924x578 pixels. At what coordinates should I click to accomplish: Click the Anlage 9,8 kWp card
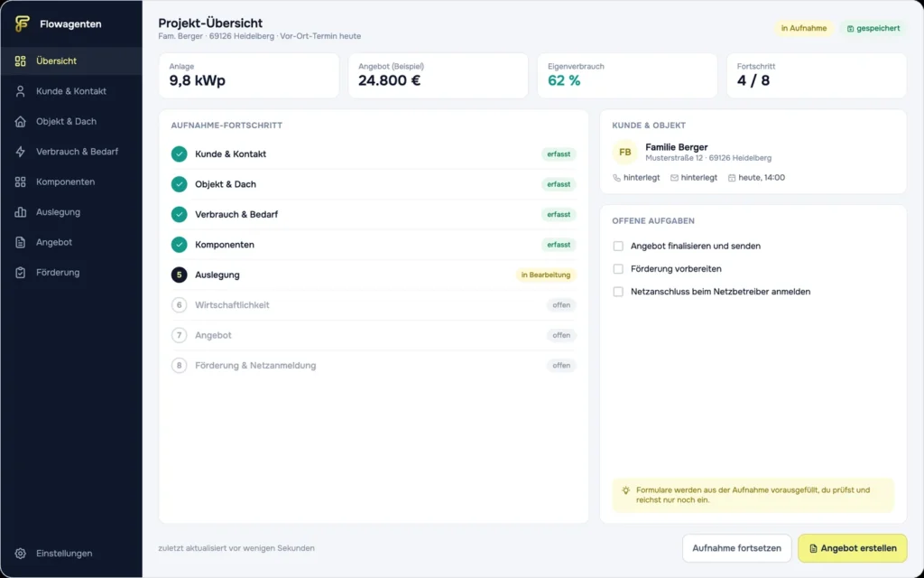point(249,76)
